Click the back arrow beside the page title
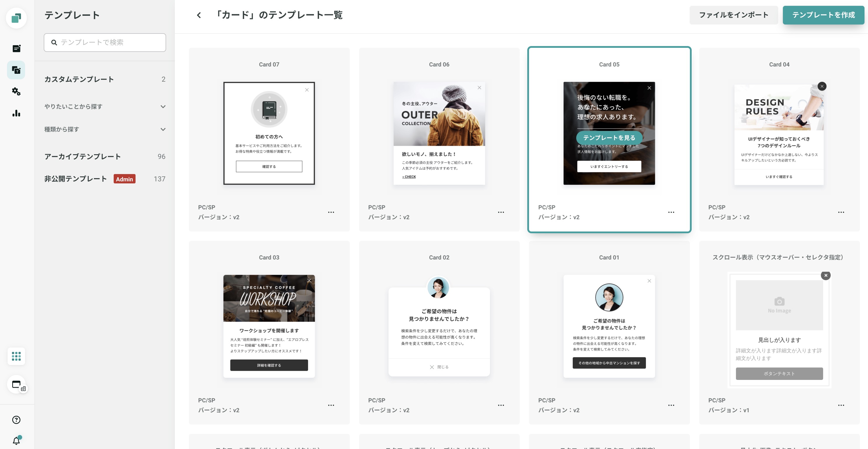The height and width of the screenshot is (449, 868). click(x=199, y=15)
